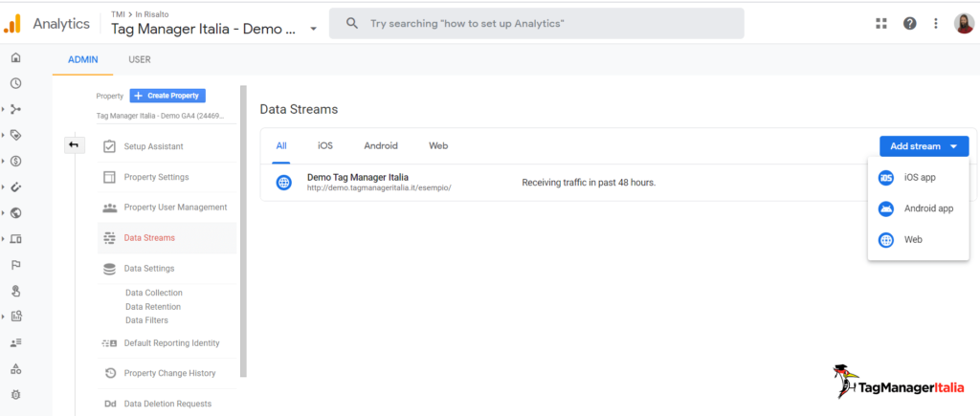Viewport: 980px width, 416px height.
Task: Open the Conversions flag icon in sidebar
Action: [x=15, y=265]
